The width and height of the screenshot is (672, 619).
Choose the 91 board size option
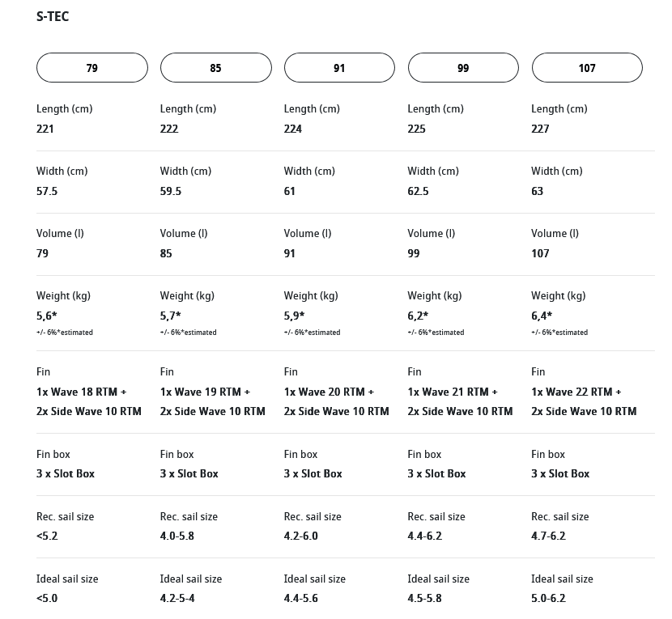[x=339, y=68]
